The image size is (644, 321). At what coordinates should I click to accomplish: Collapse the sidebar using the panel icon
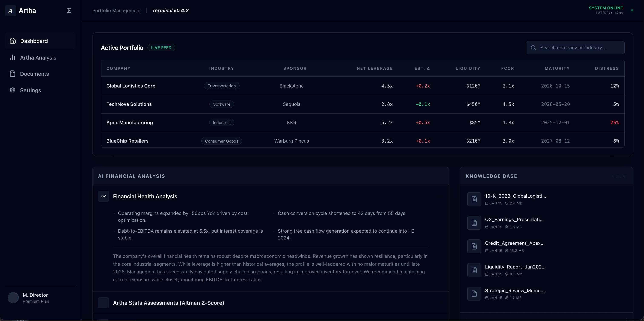point(69,10)
